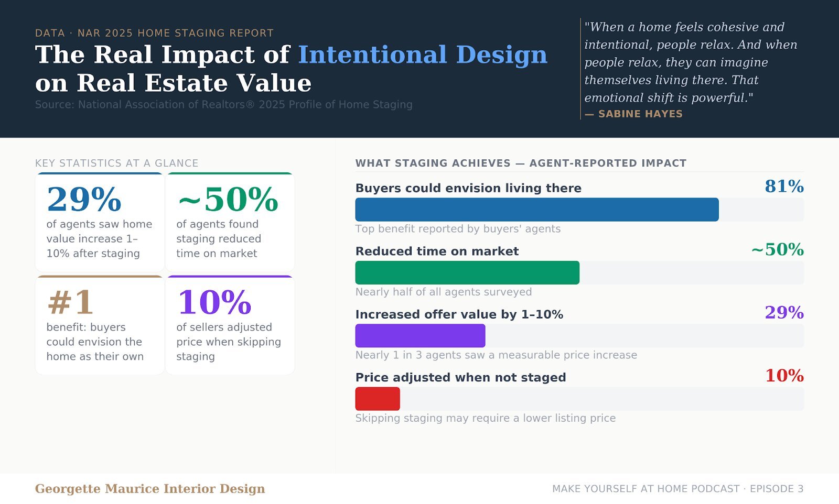This screenshot has width=839, height=504.
Task: Click the "Skipping staging may require" caption
Action: (x=485, y=418)
